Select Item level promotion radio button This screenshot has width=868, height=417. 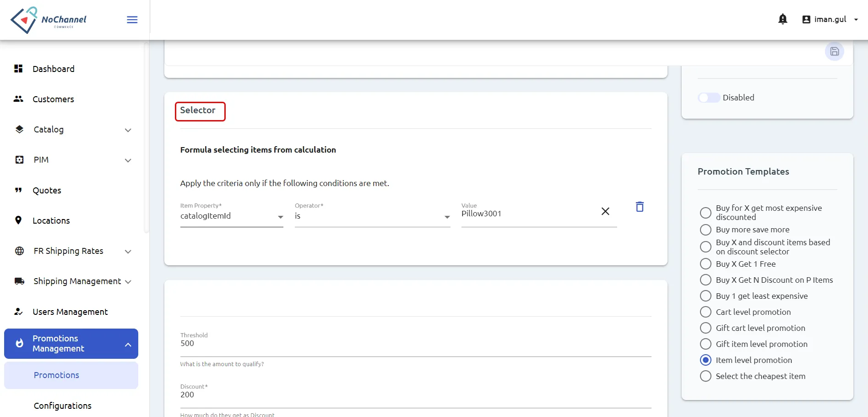(x=705, y=360)
